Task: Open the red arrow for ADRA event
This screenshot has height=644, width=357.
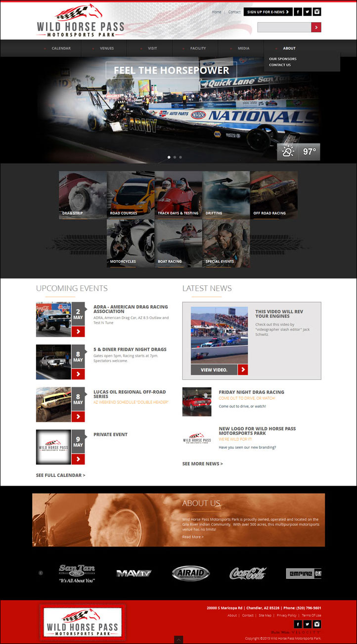Action: coord(78,331)
